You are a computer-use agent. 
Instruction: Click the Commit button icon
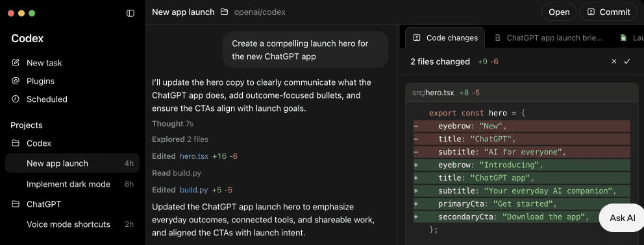(591, 12)
